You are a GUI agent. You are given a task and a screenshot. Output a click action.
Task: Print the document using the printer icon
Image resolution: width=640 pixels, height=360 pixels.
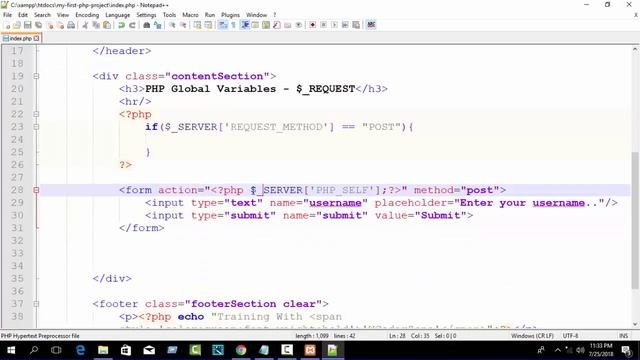click(71, 25)
